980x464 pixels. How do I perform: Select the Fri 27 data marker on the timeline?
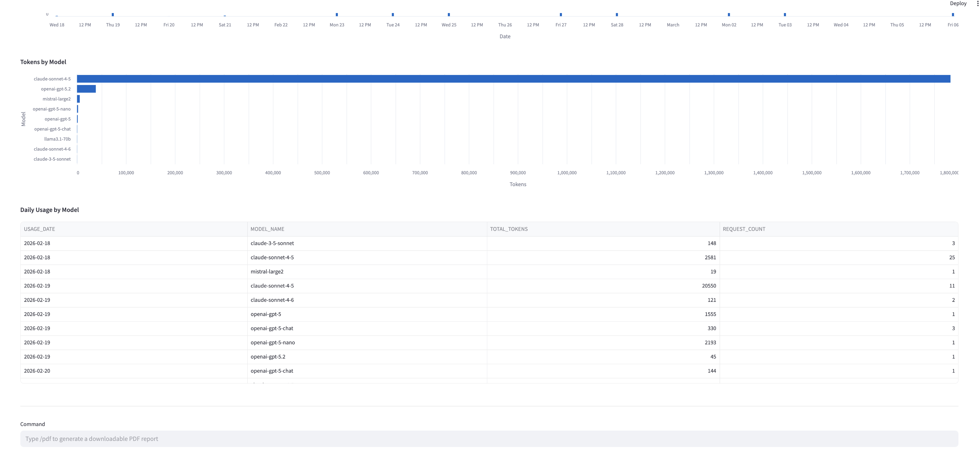(x=561, y=15)
